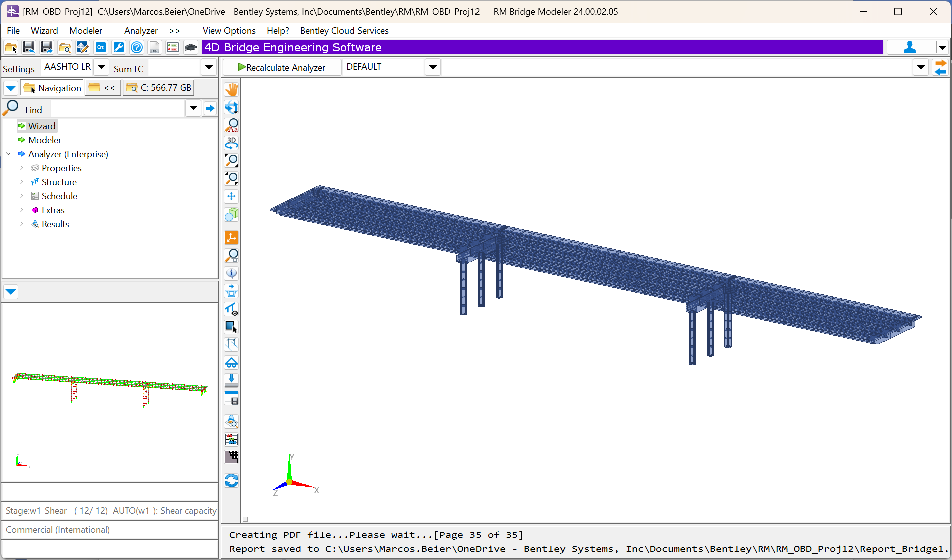This screenshot has width=952, height=560.
Task: Click the four-arrow move view icon
Action: point(231,196)
